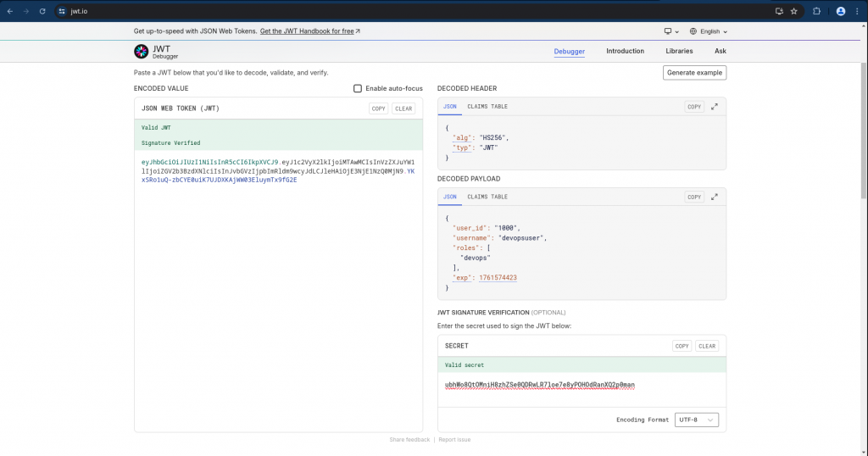Open the Get the JWT Handbook link
This screenshot has width=868, height=456.
pyautogui.click(x=309, y=31)
